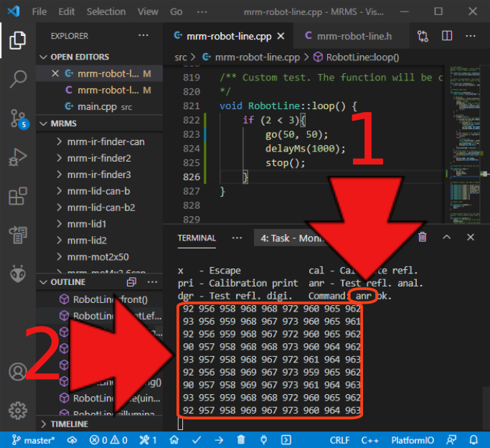Open the Search view in activity bar
490x448 pixels.
tap(18, 79)
